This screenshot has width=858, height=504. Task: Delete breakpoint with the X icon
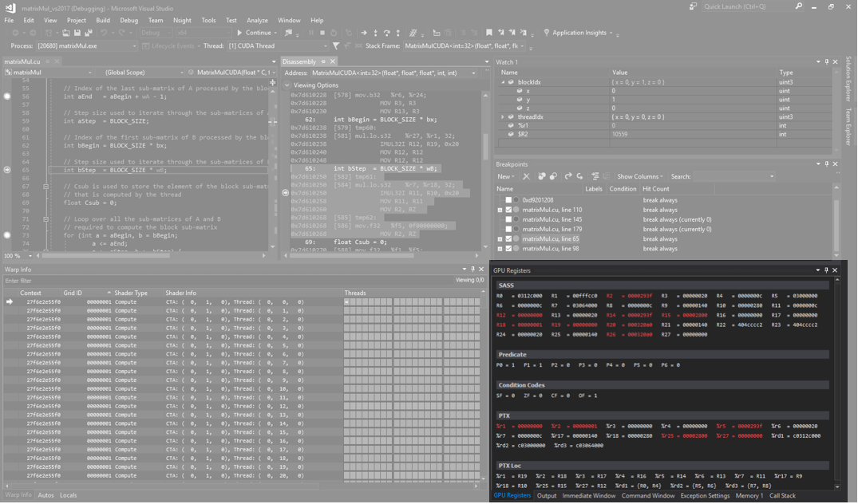click(x=527, y=176)
